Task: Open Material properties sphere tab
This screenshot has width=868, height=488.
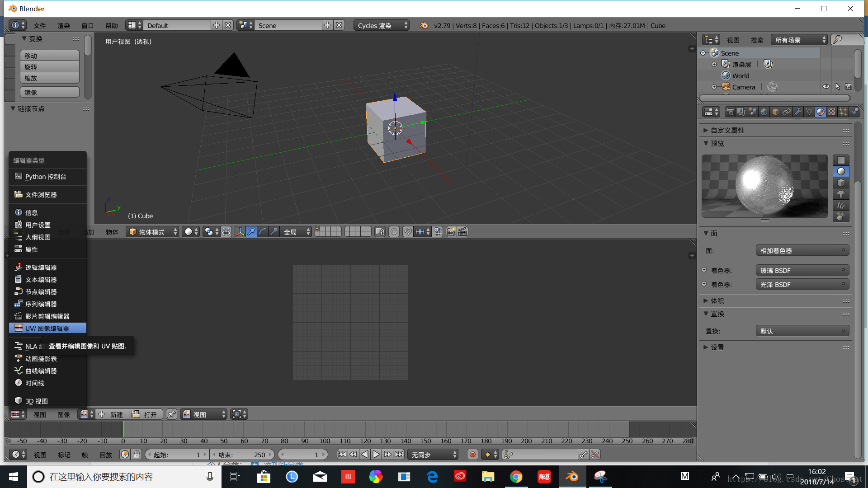Action: (821, 112)
